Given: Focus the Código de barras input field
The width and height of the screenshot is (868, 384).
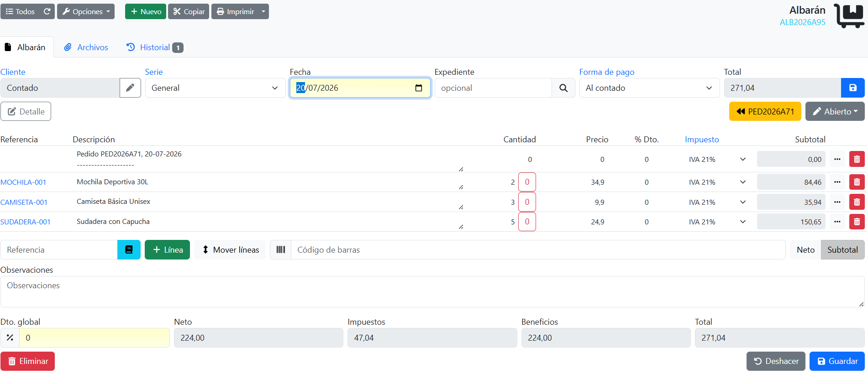Looking at the screenshot, I should tap(538, 249).
